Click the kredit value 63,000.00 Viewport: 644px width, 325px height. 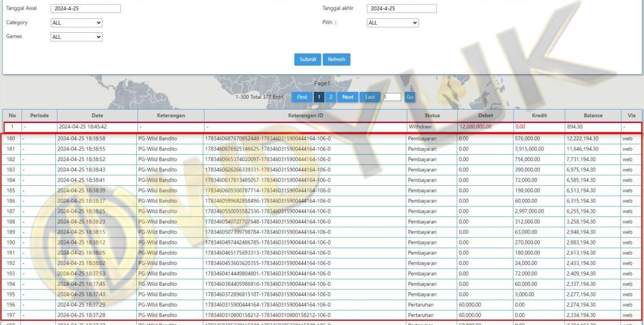[x=526, y=232]
